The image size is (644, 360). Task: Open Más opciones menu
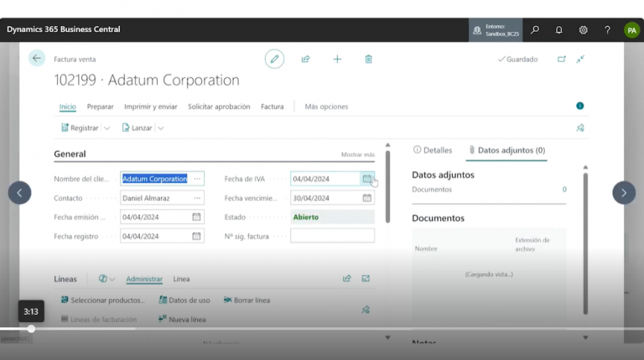[326, 107]
